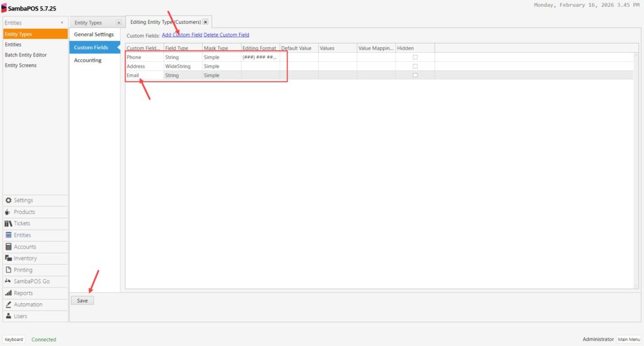This screenshot has height=346, width=644.
Task: Click the Tickets icon in navigation
Action: 9,224
